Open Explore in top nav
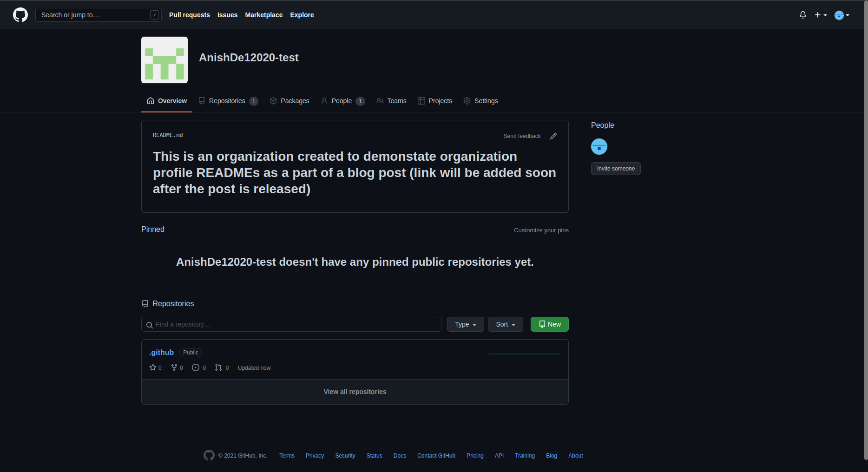868x472 pixels. (302, 15)
